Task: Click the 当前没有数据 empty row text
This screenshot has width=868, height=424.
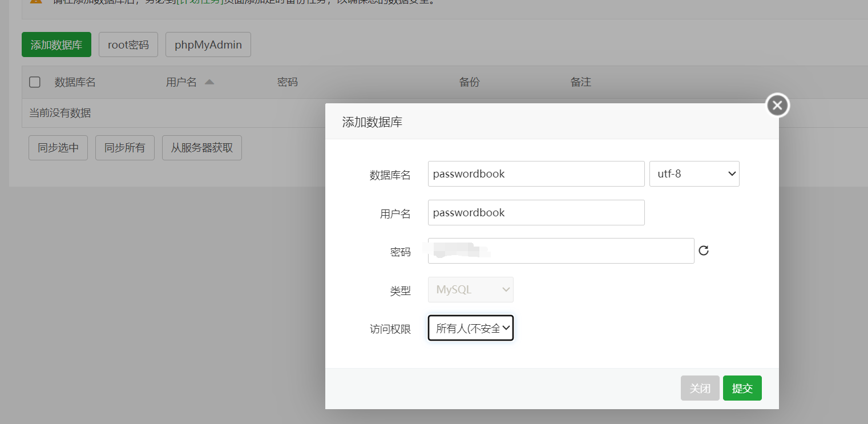Action: point(60,113)
